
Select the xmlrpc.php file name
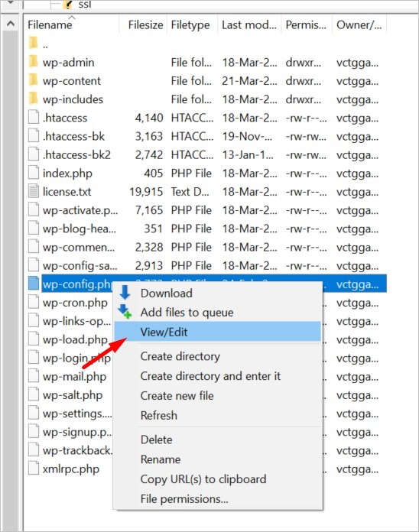71,469
